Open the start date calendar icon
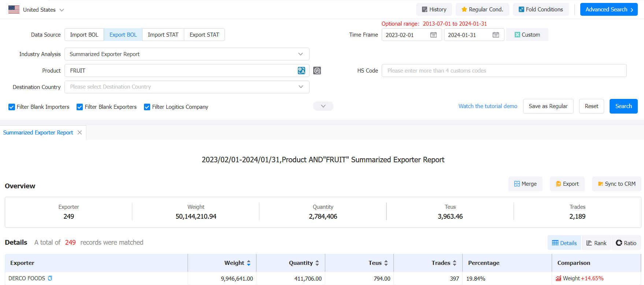 tap(433, 35)
